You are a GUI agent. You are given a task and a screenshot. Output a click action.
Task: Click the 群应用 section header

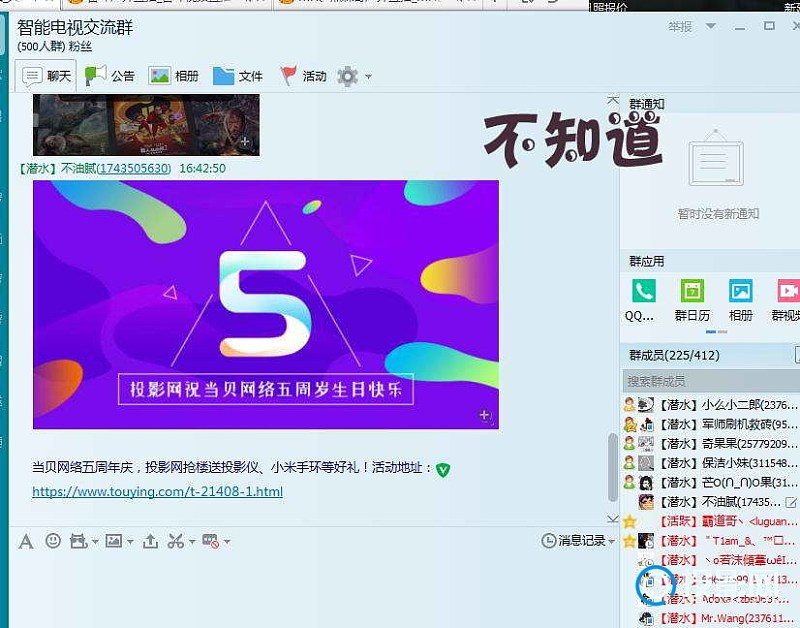pyautogui.click(x=646, y=261)
